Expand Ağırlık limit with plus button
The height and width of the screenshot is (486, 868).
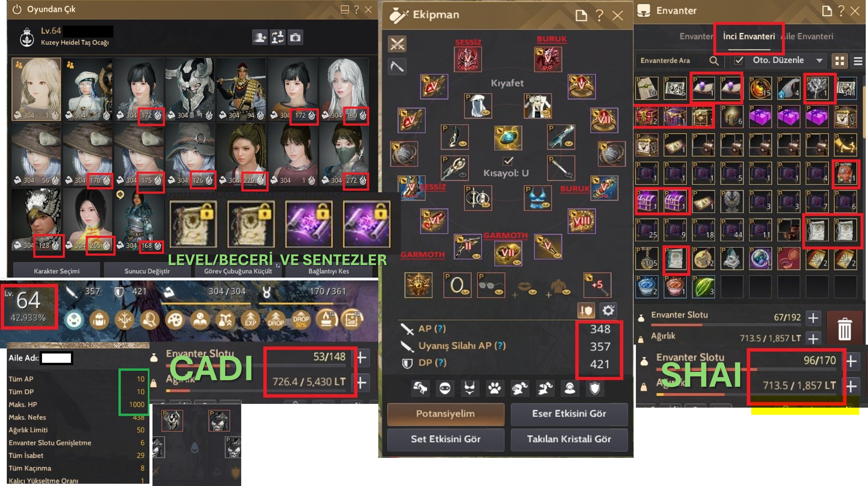tap(813, 338)
